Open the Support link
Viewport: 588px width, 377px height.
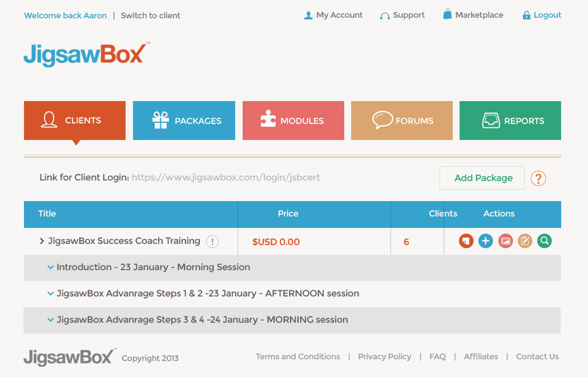click(402, 15)
